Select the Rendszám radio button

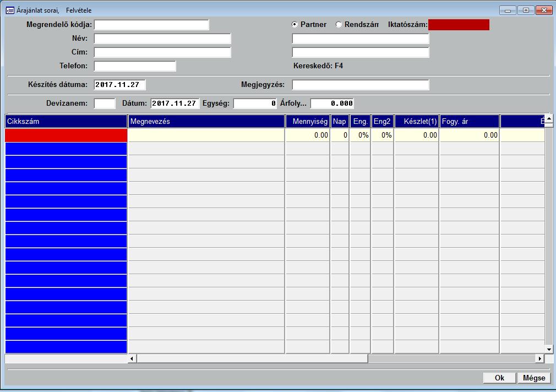point(339,24)
